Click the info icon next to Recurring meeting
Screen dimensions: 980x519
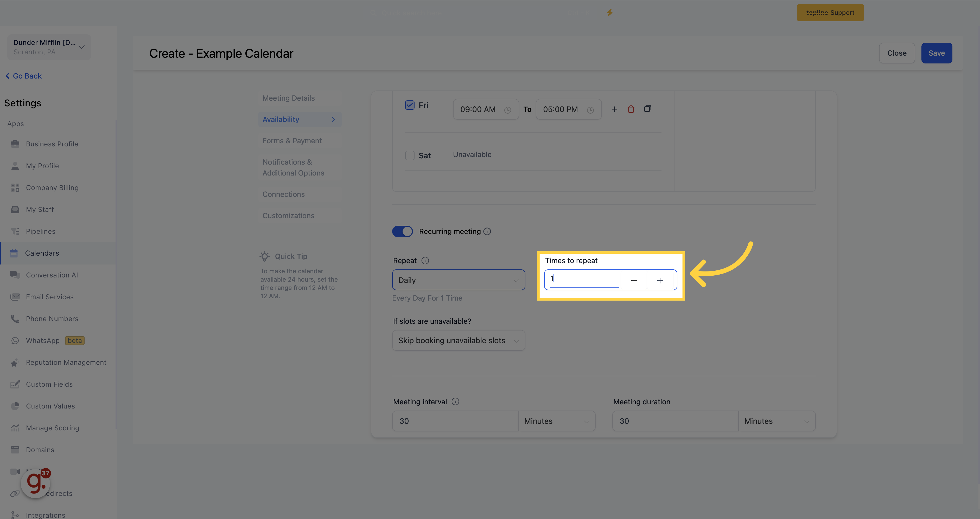pos(487,232)
